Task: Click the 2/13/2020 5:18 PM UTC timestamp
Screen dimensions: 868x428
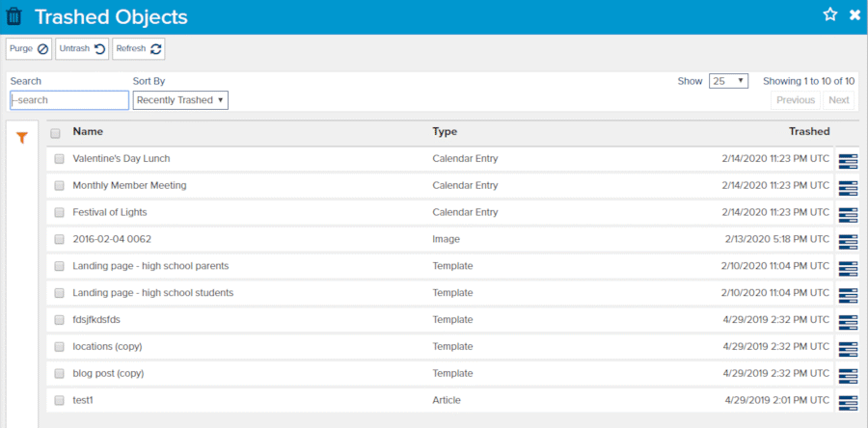Action: [x=777, y=239]
